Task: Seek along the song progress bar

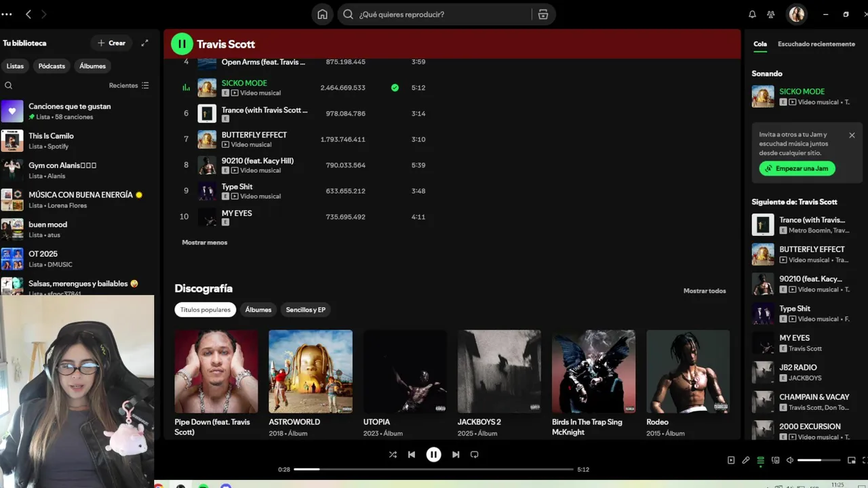Action: [x=433, y=469]
